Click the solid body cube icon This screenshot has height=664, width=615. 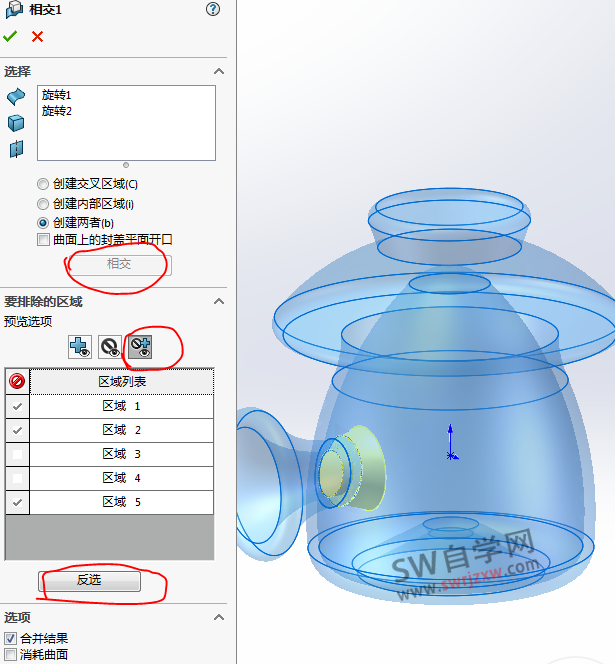tap(16, 123)
